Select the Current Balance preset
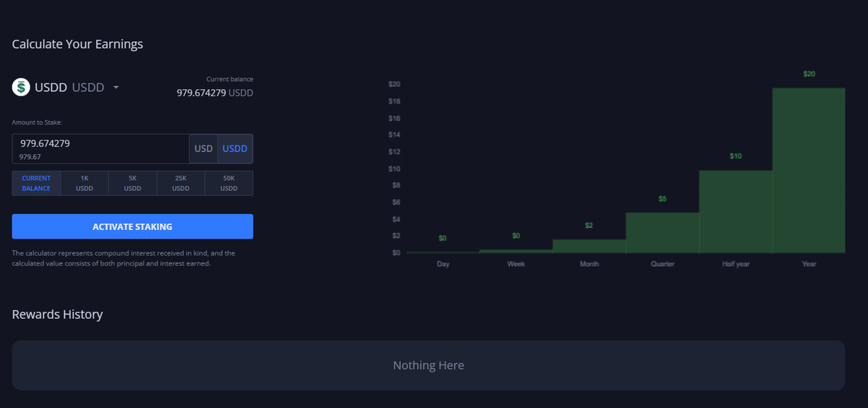Viewport: 868px width, 408px height. [x=36, y=183]
